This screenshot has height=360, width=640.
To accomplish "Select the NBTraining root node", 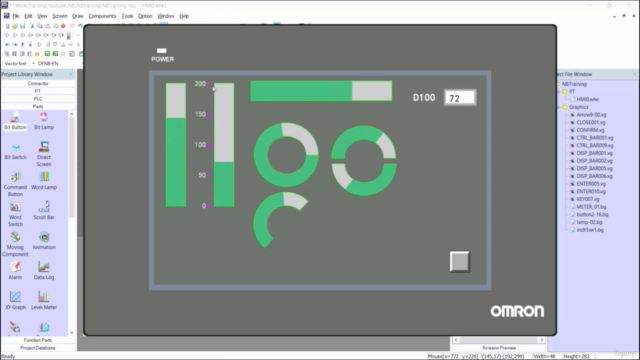I will (574, 84).
